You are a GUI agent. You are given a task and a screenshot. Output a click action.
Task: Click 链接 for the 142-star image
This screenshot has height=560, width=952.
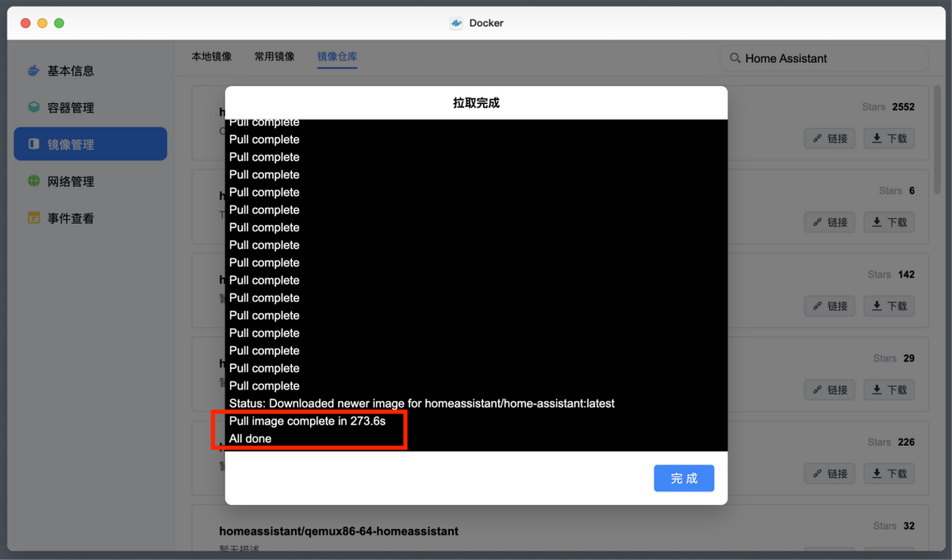(830, 305)
